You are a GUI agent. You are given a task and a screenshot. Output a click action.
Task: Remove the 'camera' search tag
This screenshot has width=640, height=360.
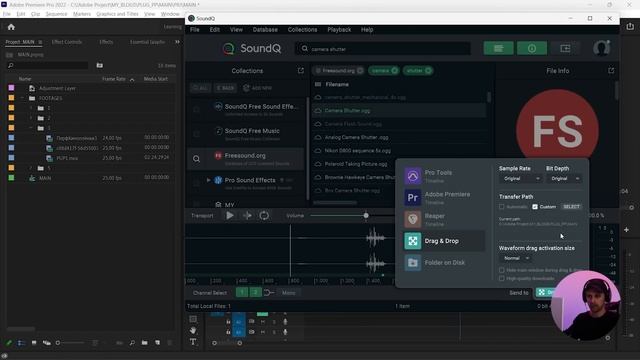point(394,71)
